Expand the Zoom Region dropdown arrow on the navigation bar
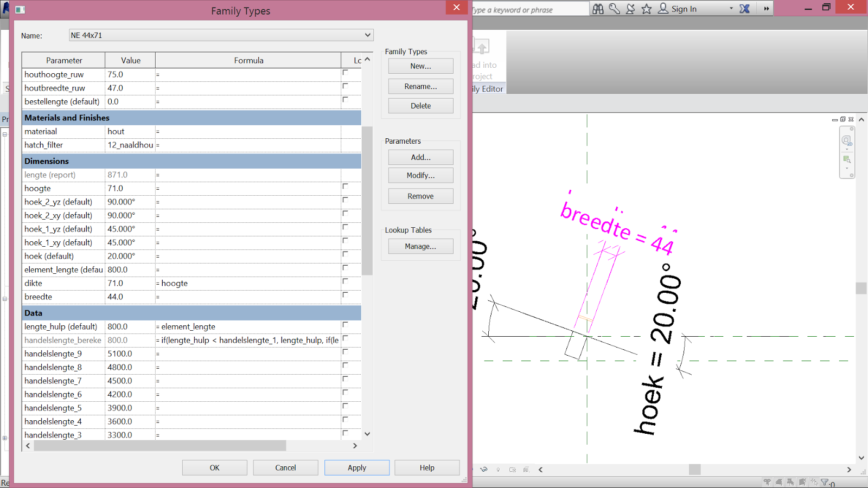Image resolution: width=868 pixels, height=488 pixels. click(x=847, y=168)
